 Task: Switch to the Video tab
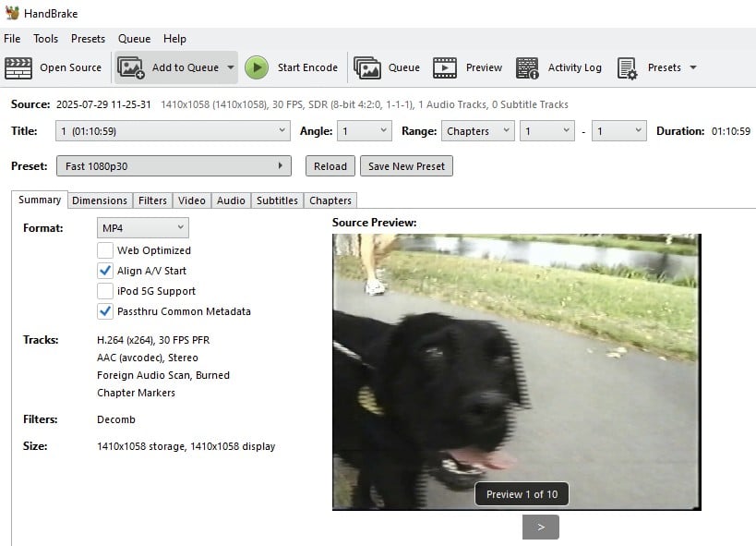click(192, 200)
